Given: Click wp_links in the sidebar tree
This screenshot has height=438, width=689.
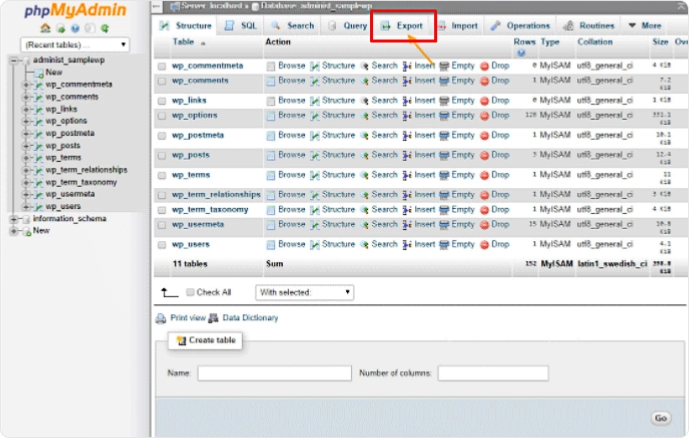Looking at the screenshot, I should [x=62, y=109].
